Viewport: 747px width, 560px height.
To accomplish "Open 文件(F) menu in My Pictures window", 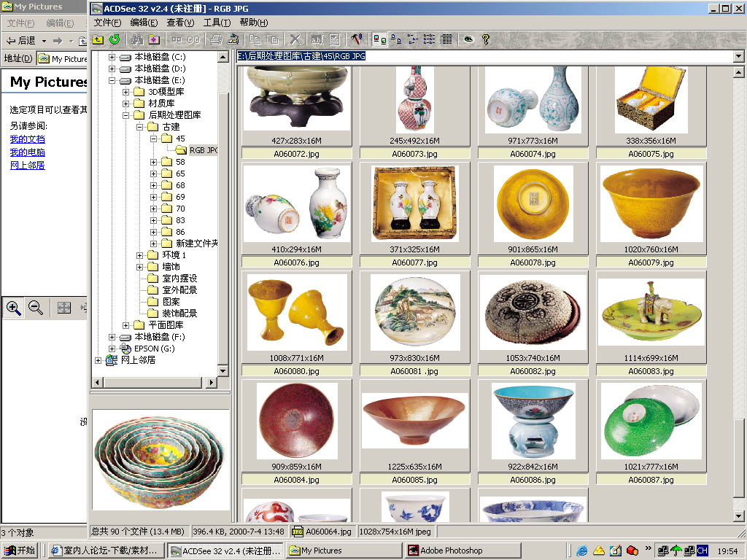I will pyautogui.click(x=20, y=23).
